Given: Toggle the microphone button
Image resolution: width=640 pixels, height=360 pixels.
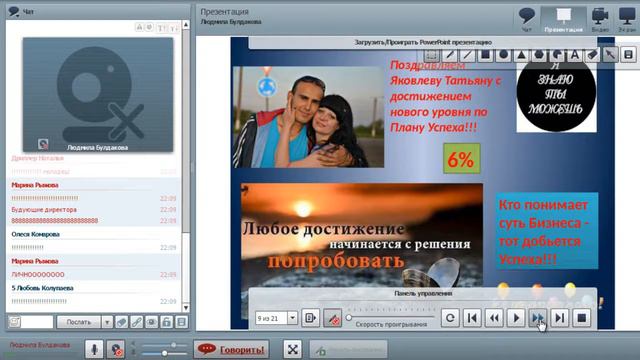Looking at the screenshot, I should [94, 349].
